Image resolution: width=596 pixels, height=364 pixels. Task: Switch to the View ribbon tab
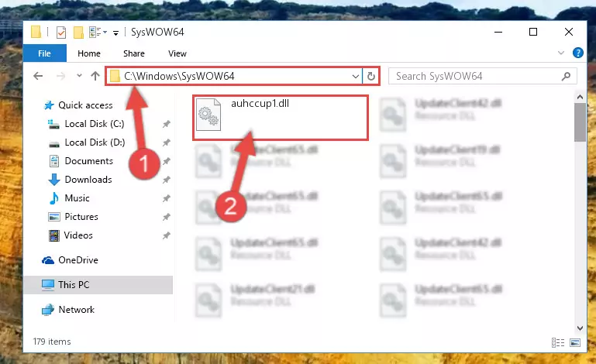point(177,53)
